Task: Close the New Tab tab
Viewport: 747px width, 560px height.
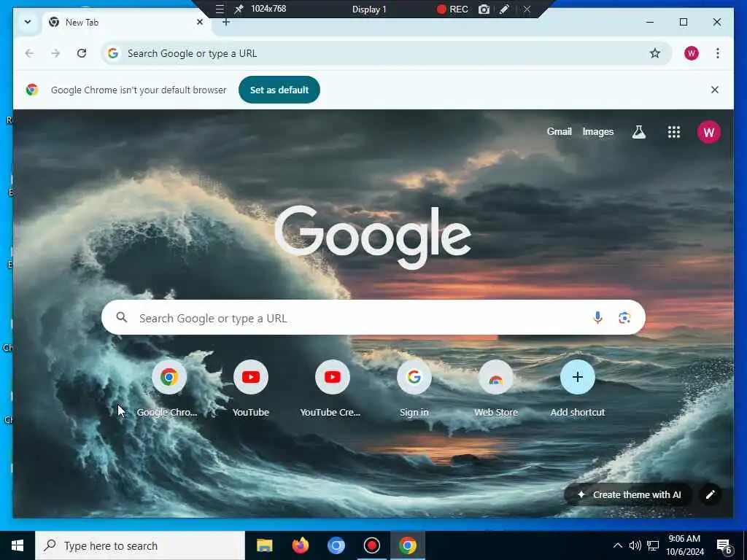Action: point(200,22)
